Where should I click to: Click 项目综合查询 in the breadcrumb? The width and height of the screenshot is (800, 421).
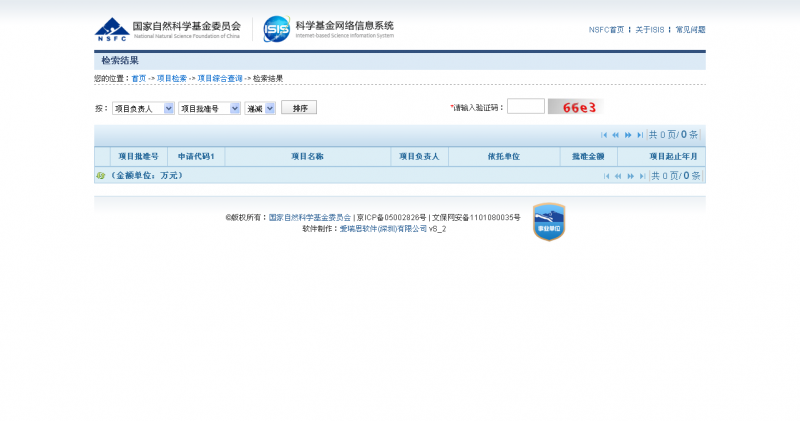(x=220, y=79)
